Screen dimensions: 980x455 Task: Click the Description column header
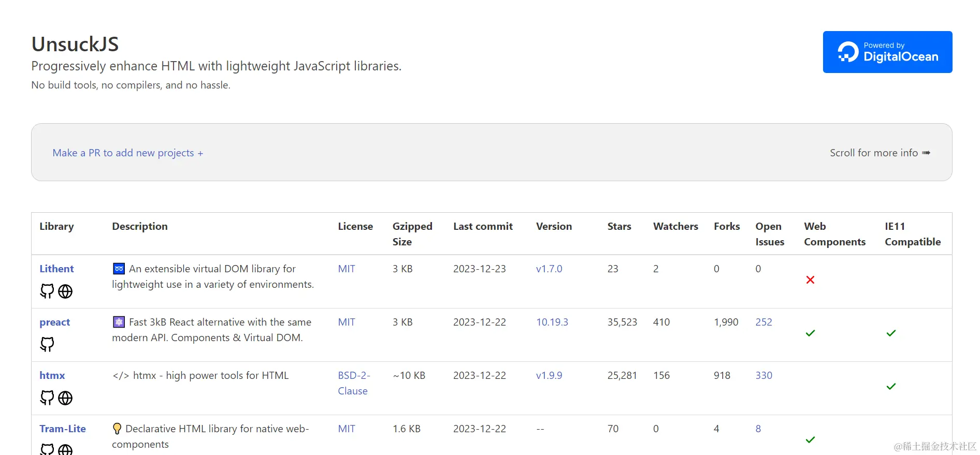pos(140,226)
